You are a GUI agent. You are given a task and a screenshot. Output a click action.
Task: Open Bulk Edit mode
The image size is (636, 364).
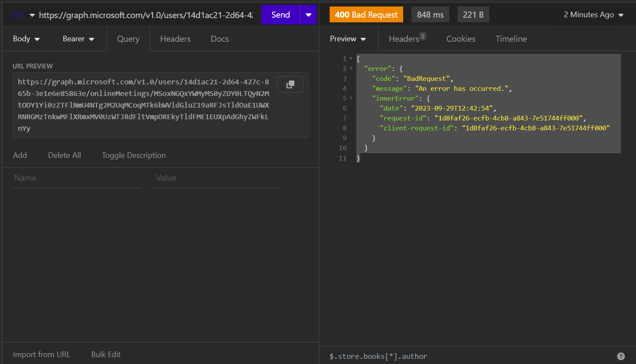pos(106,355)
